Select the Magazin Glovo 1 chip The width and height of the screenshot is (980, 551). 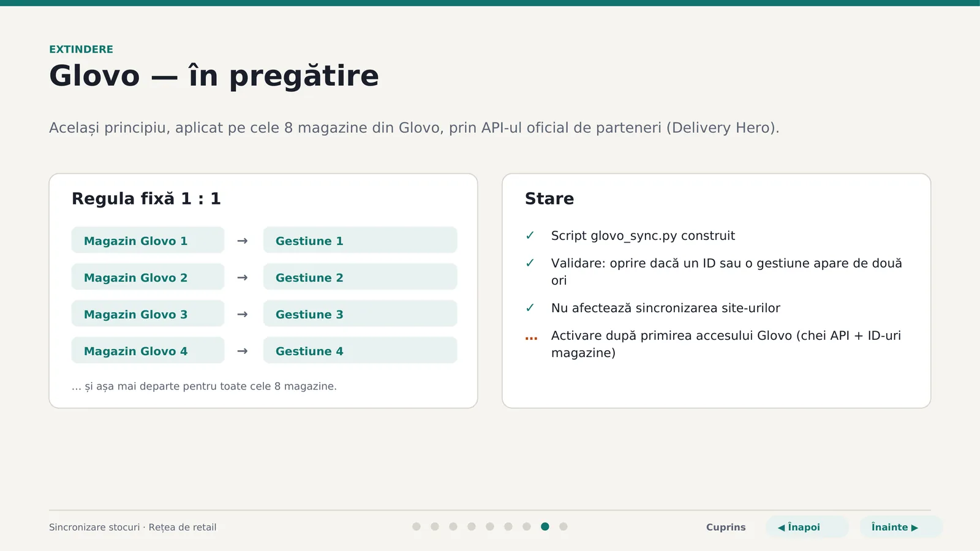pyautogui.click(x=148, y=240)
